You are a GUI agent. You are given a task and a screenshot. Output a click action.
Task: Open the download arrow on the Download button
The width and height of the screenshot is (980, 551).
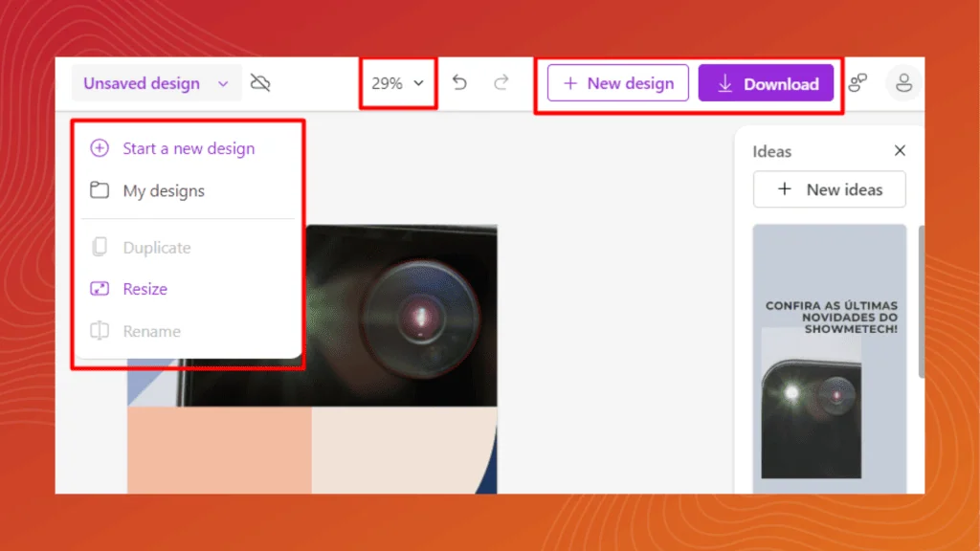click(724, 83)
